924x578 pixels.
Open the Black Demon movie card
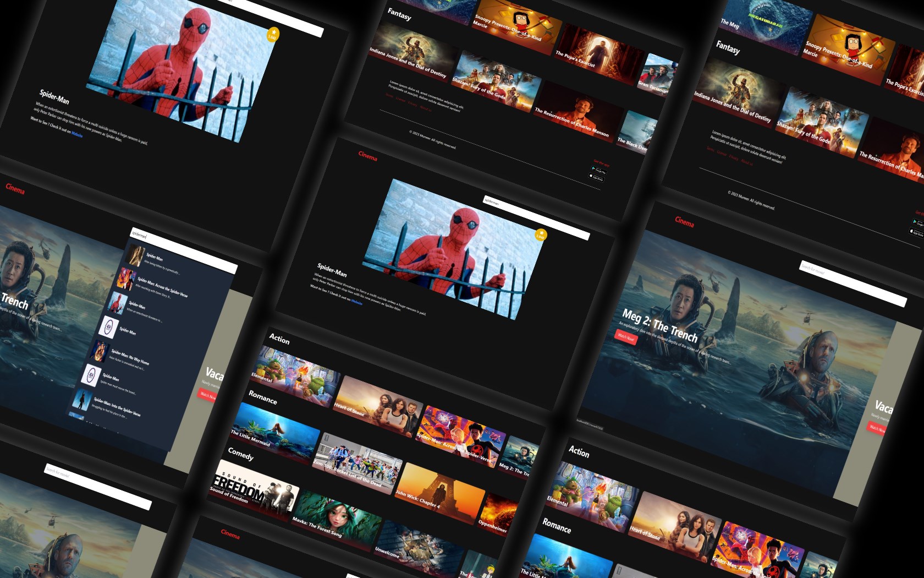[x=637, y=132]
